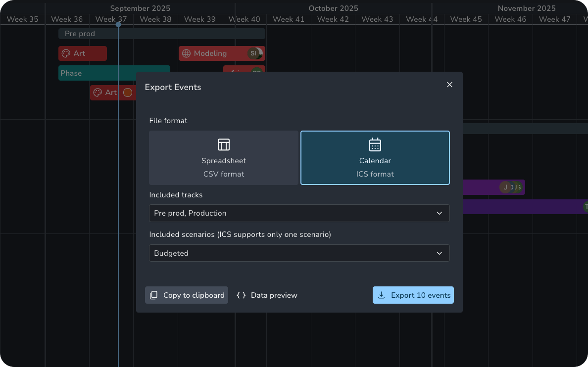Open the Included tracks dropdown

[299, 213]
